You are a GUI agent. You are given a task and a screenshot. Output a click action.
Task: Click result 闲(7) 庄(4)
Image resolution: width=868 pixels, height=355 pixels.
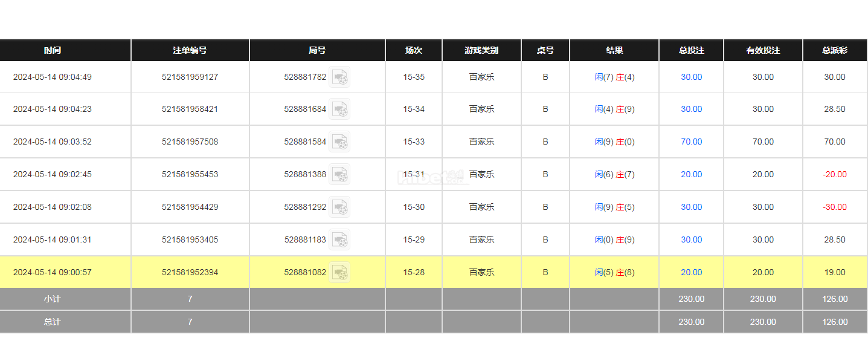614,77
